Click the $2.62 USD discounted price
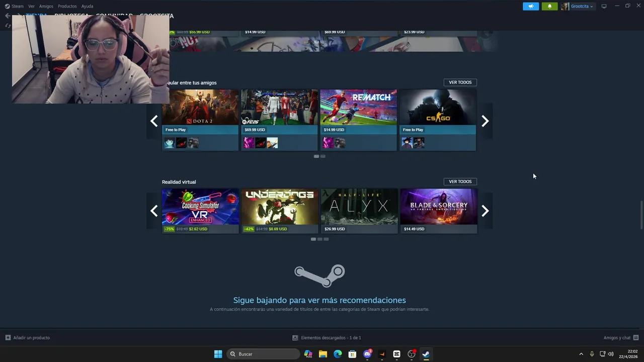Screen dimensions: 644x362 click(198, 229)
